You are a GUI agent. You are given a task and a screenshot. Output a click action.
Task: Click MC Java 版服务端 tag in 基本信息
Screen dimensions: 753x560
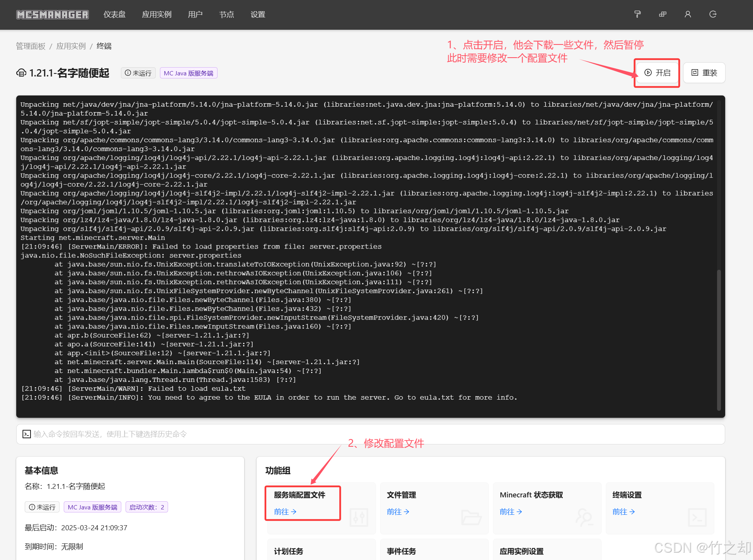pyautogui.click(x=93, y=507)
